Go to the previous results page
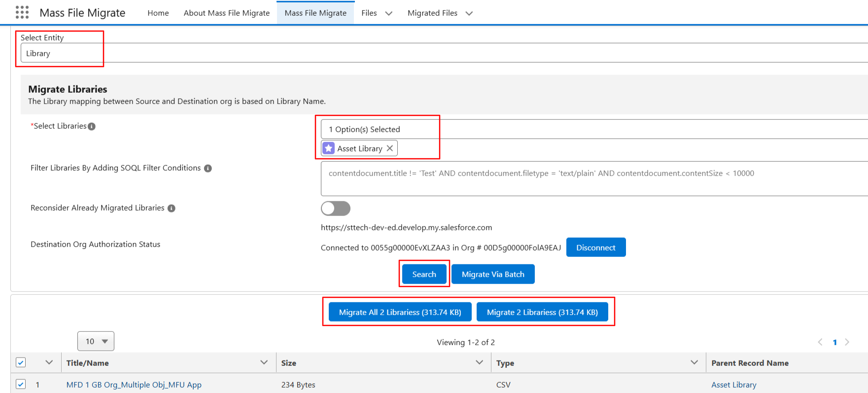This screenshot has height=393, width=868. [820, 342]
